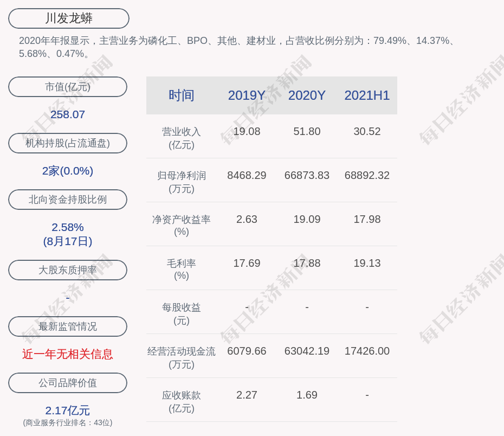504x436 pixels.
Task: Click the 2020年年报显示 description paragraph
Action: 237,47
